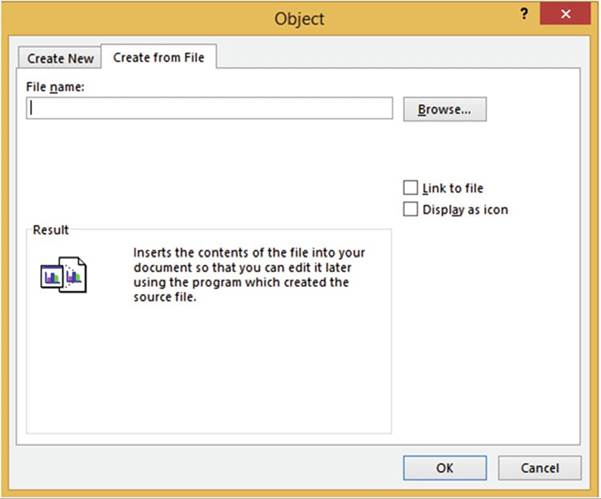Click the Result preview chart documents icon
Screen dimensions: 601x499
pos(64,274)
